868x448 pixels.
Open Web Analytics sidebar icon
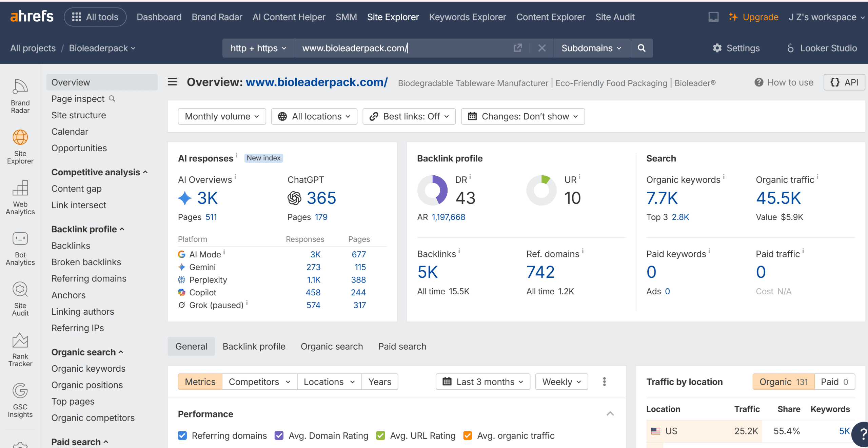pyautogui.click(x=20, y=197)
